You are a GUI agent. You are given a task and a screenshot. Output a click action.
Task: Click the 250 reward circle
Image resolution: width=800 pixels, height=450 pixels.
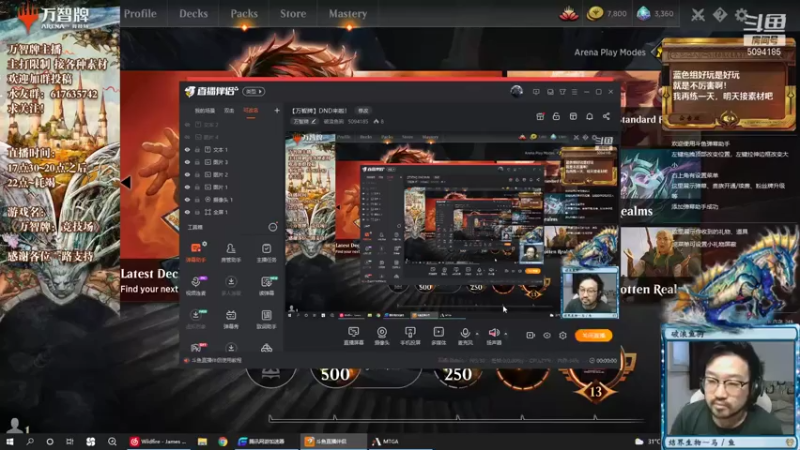pyautogui.click(x=458, y=374)
